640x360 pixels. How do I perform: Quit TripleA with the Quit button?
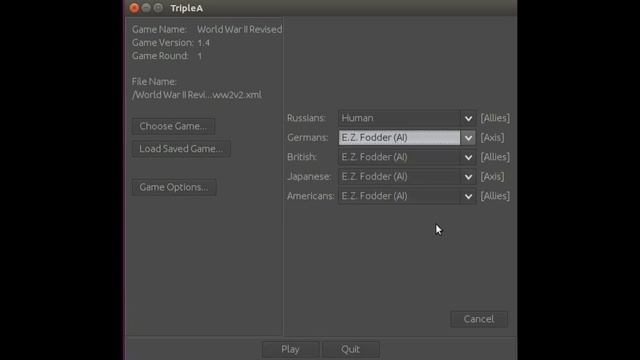coord(351,349)
